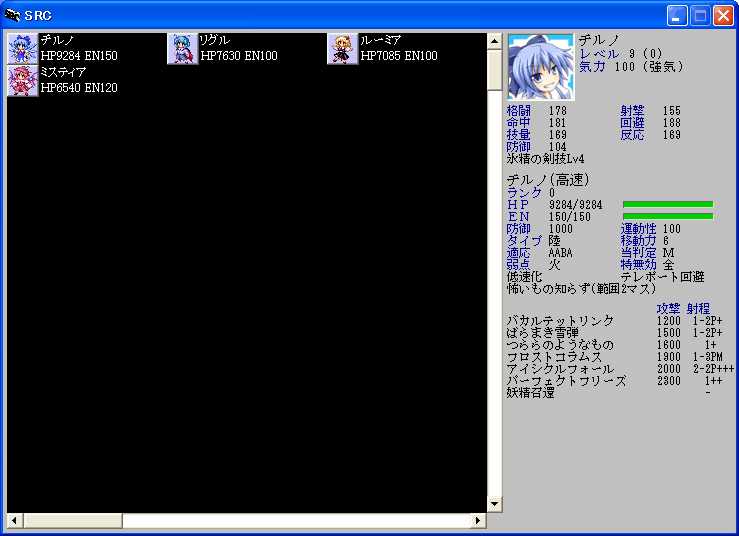Click the 気力 label
Viewport: 739px width, 536px height.
591,66
